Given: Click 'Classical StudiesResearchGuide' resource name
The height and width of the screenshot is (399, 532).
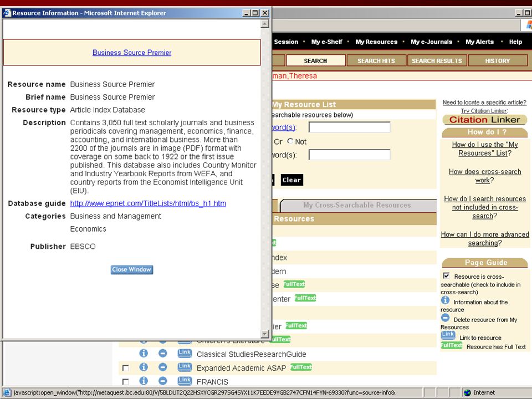Looking at the screenshot, I should (x=252, y=354).
